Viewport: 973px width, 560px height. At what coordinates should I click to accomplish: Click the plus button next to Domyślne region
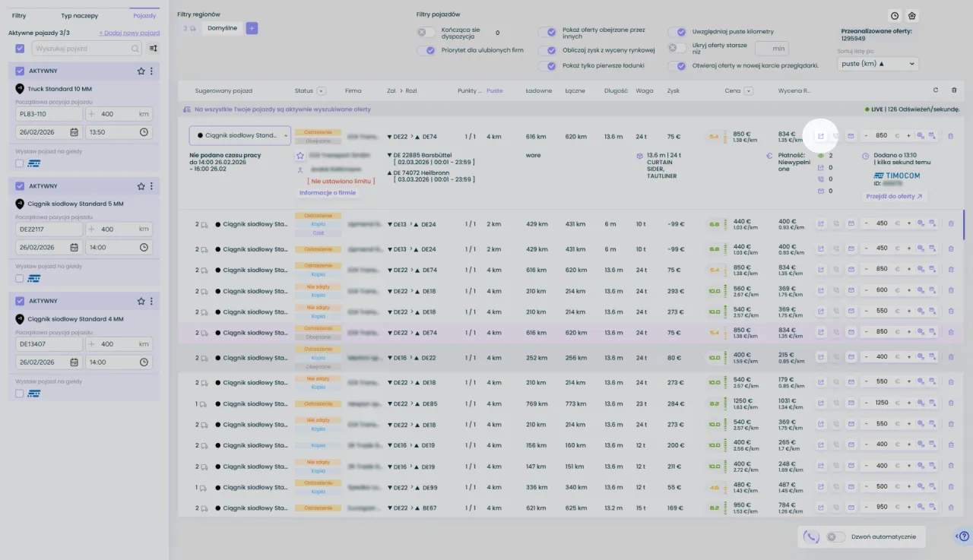click(x=252, y=28)
